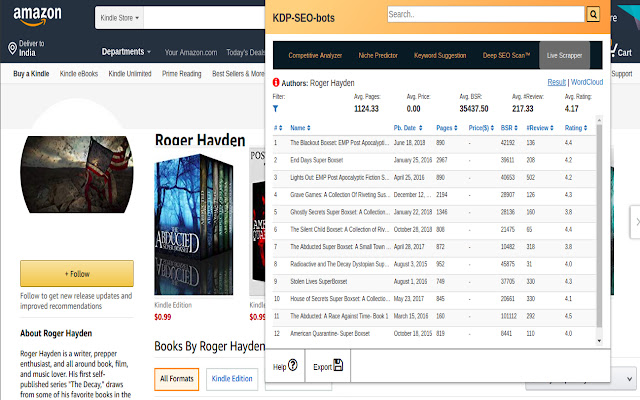Open the WordCloud link
Viewport: 640px width, 400px height.
click(x=587, y=82)
